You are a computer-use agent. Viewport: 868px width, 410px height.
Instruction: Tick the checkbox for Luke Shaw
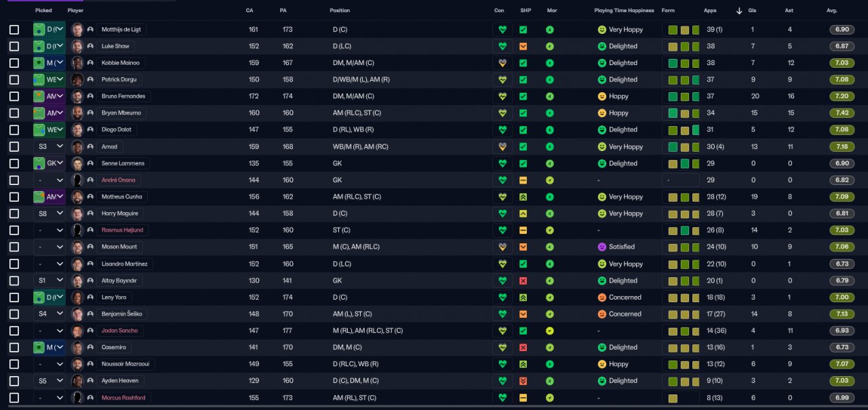(14, 46)
